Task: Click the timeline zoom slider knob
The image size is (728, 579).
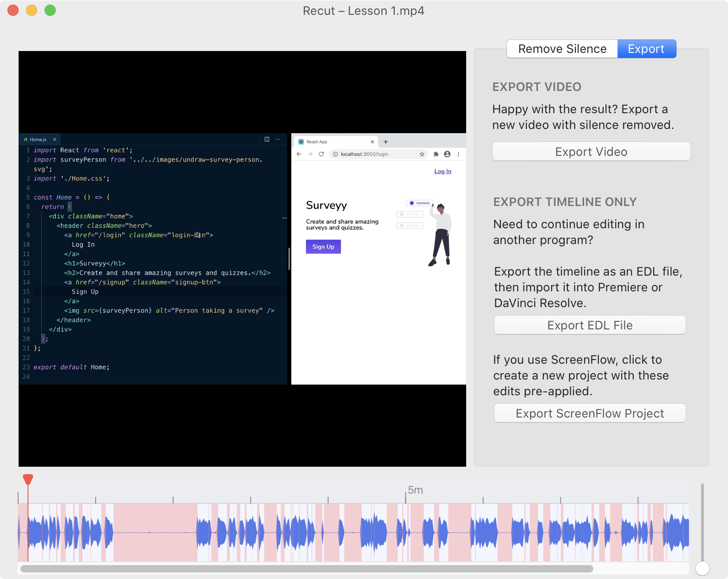Action: 702,568
